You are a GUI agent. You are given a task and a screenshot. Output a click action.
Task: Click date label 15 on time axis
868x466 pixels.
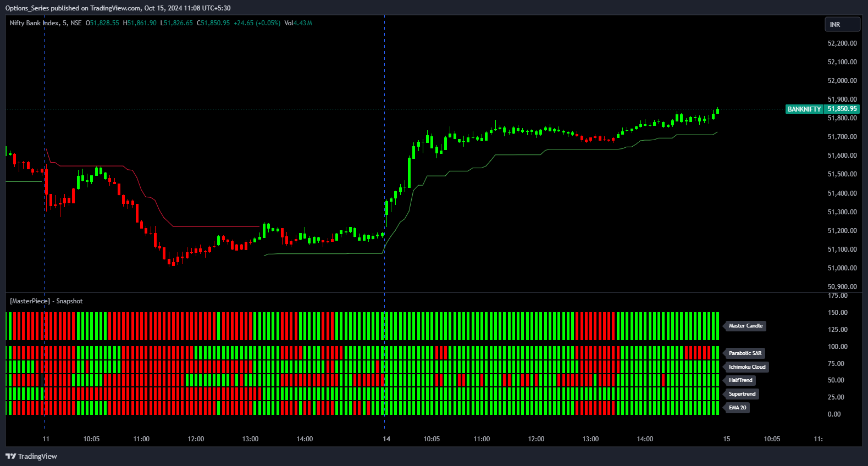(x=727, y=439)
